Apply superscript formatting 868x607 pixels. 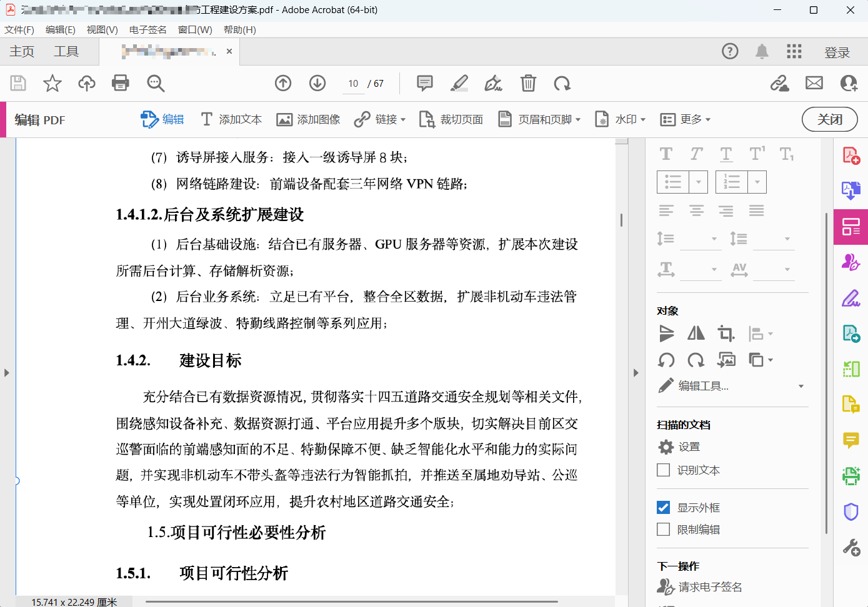pos(756,153)
